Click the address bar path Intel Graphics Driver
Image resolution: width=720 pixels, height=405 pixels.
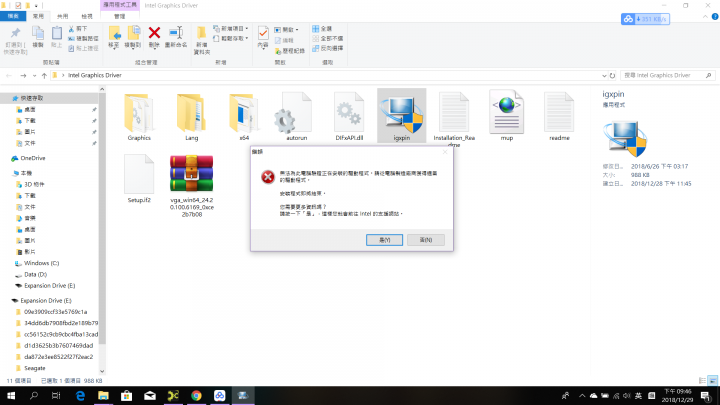coord(95,75)
